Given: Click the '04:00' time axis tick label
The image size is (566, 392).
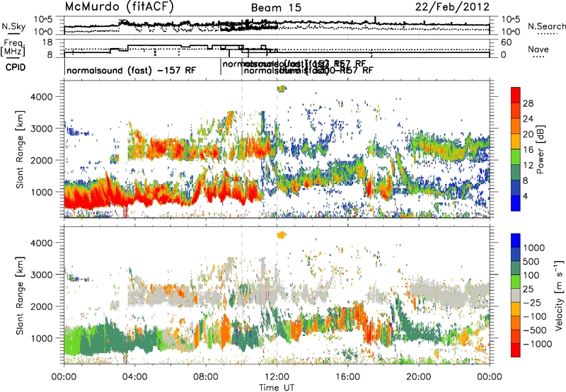Looking at the screenshot, I should [134, 377].
